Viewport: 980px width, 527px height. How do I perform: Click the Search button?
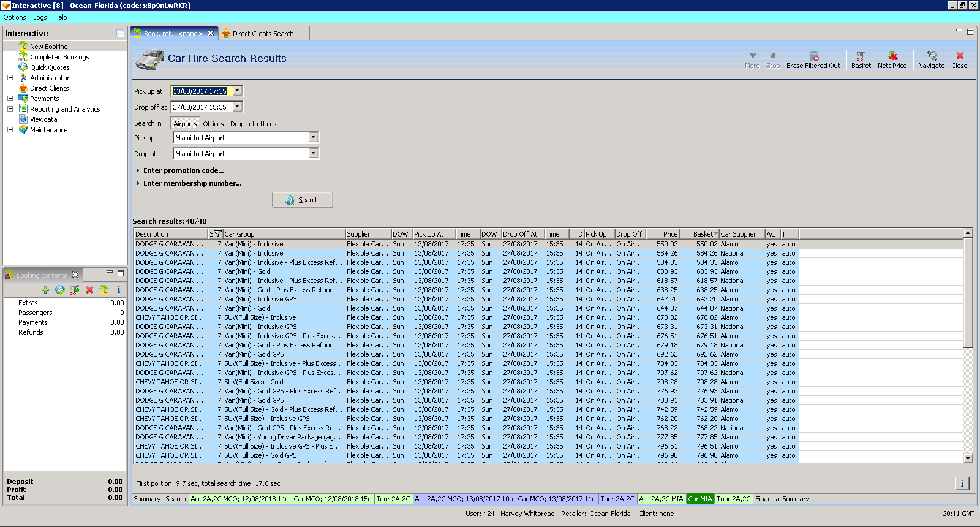pos(303,200)
